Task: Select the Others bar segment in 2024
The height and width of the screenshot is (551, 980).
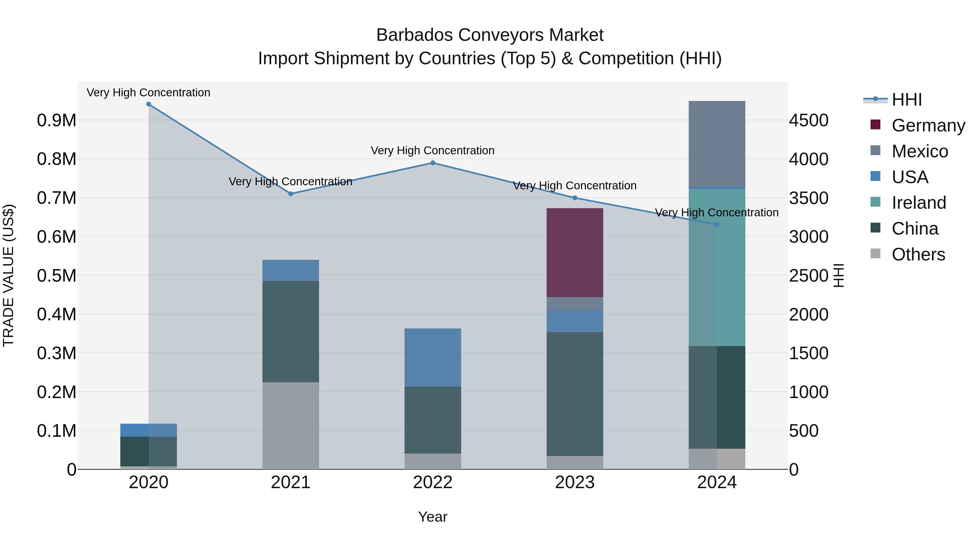Action: click(x=717, y=459)
